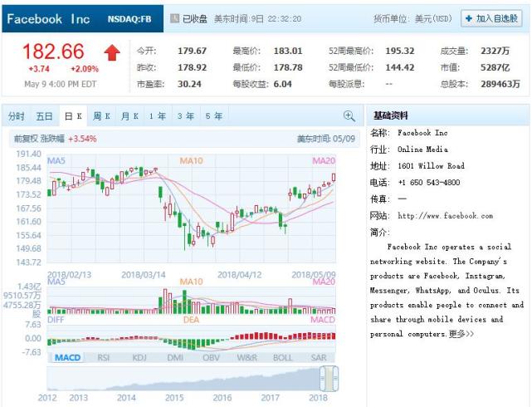Click the magnifier zoom icon on chart
Screen dimensions: 532x407
[x=349, y=116]
